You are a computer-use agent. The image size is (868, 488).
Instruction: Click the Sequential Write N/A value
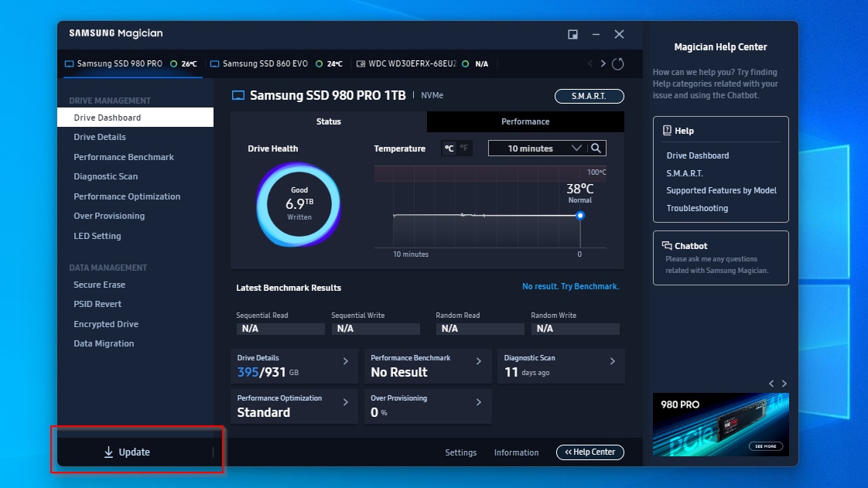tap(375, 329)
